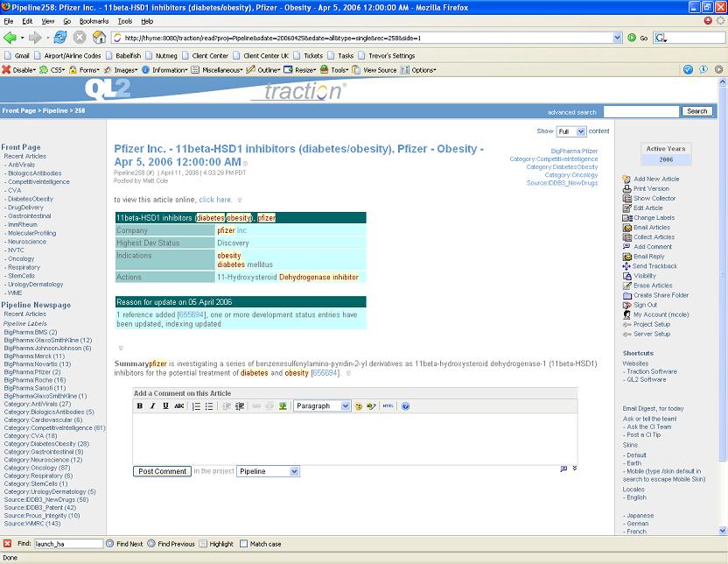Toggle italic in comment editor
The image size is (728, 564).
[x=153, y=406]
